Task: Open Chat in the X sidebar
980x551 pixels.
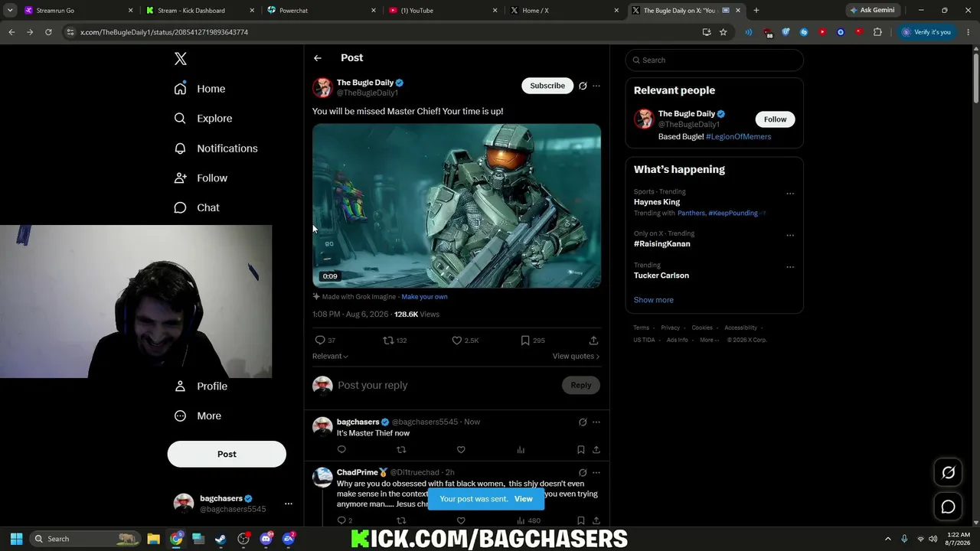Action: (x=197, y=207)
